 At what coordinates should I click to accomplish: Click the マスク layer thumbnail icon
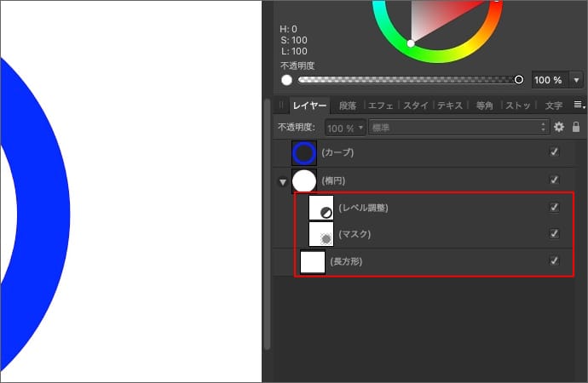click(321, 234)
